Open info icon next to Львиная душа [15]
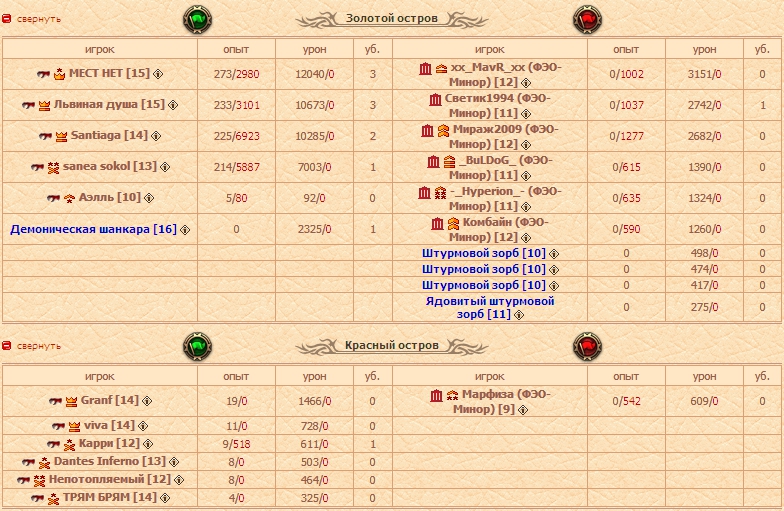 (x=173, y=105)
